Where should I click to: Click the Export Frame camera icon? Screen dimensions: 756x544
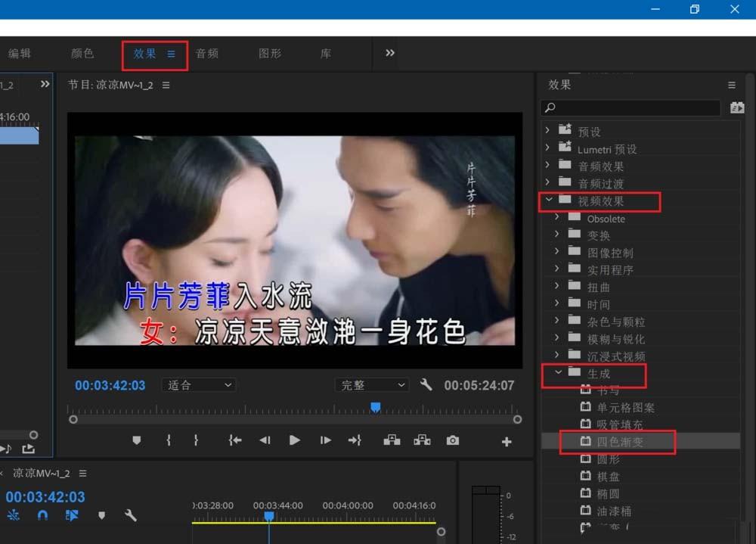coord(453,440)
